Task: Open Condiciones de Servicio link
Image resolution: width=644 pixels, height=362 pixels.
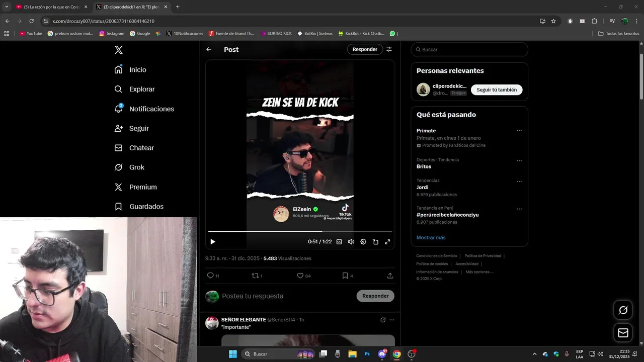Action: click(x=437, y=256)
